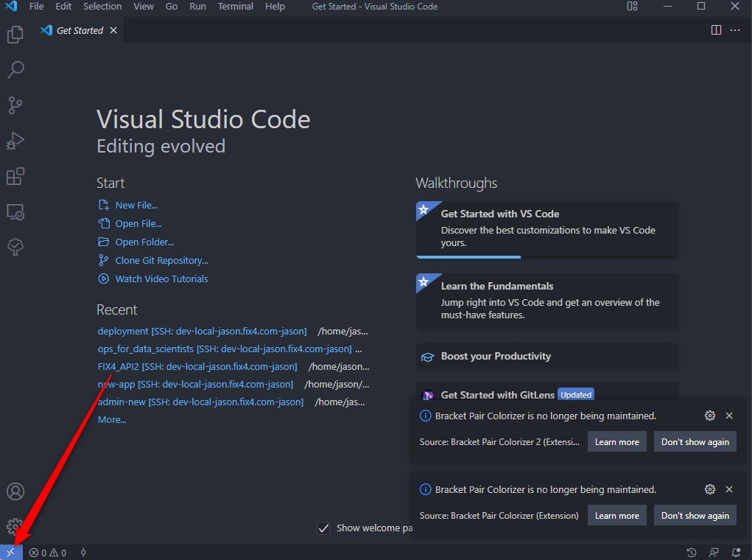This screenshot has height=560, width=752.
Task: Click the VS Code logo in title bar
Action: click(10, 6)
